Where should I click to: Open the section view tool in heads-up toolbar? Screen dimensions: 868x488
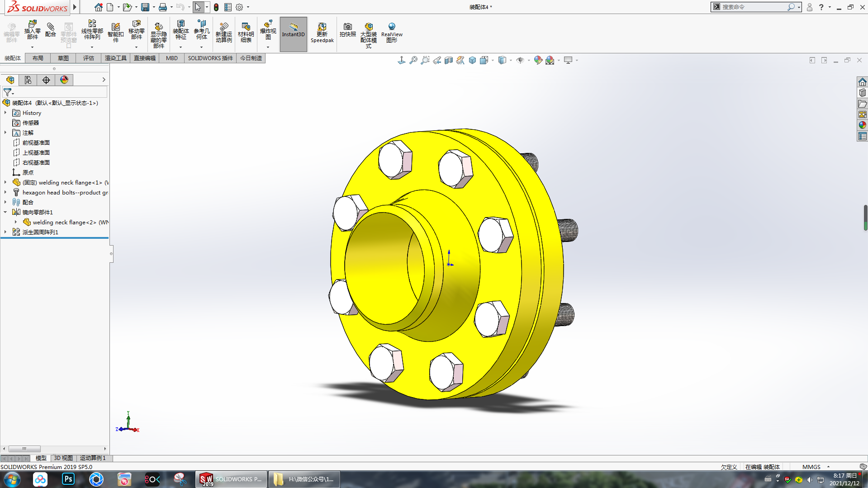click(x=449, y=60)
